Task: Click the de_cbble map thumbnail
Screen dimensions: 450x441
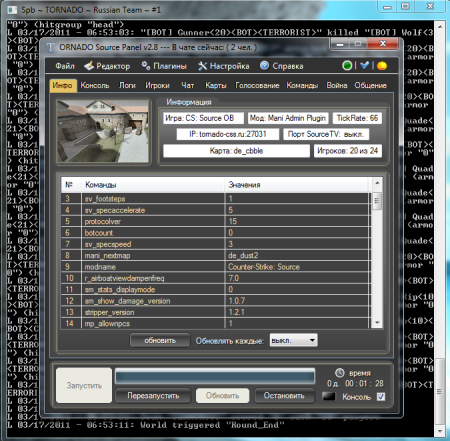Action: (103, 132)
